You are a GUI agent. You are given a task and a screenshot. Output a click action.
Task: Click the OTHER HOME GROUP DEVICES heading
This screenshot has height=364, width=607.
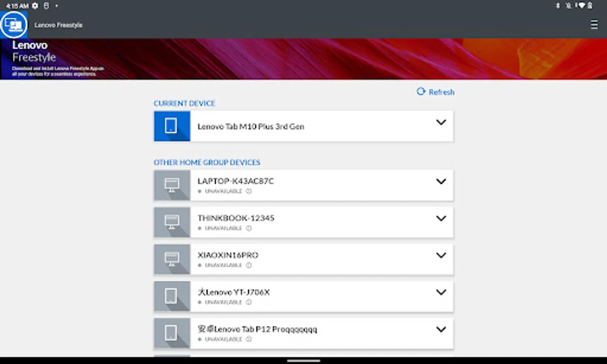point(207,162)
